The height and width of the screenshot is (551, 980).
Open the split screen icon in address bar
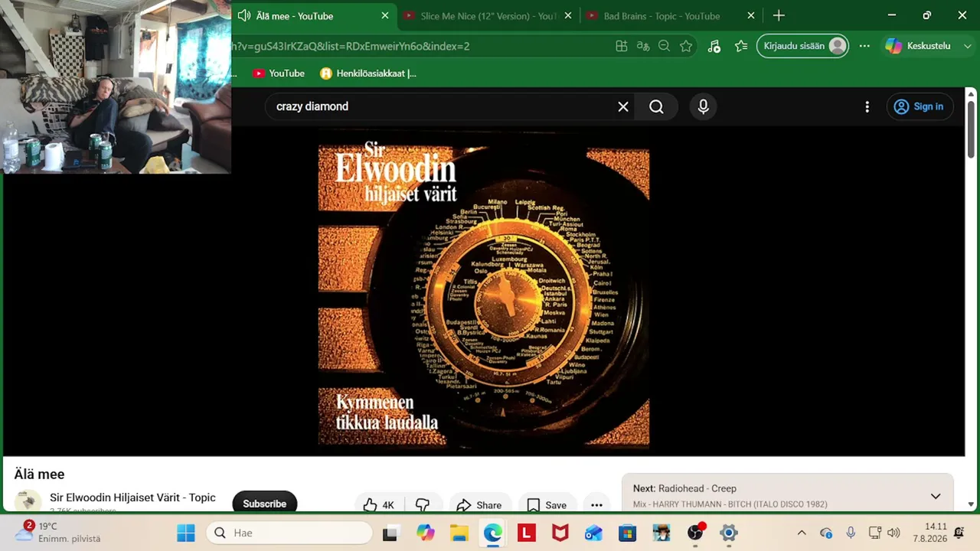pos(622,46)
